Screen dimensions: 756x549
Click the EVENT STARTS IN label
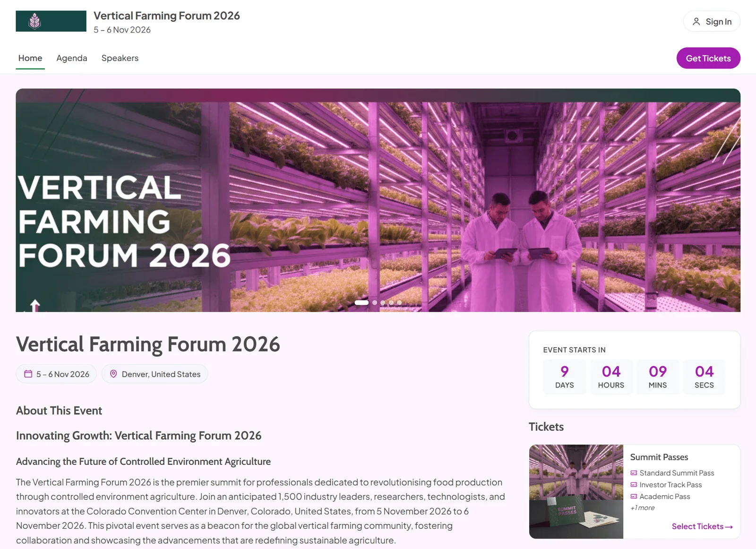574,350
